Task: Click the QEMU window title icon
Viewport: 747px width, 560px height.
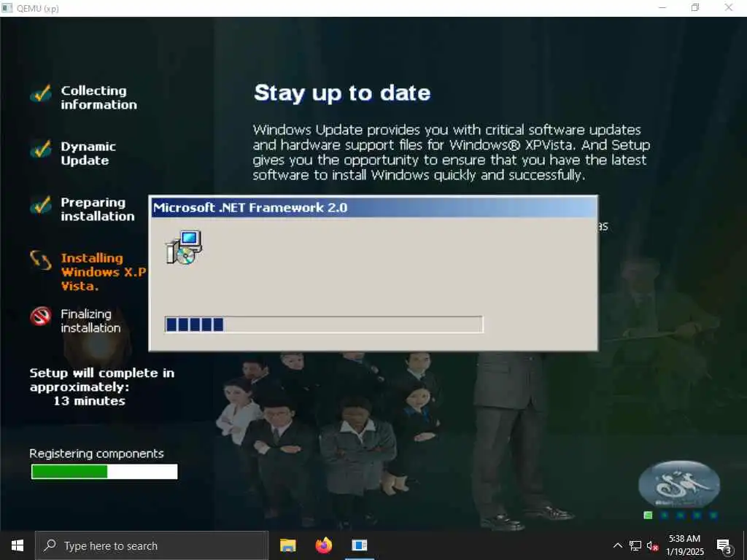Action: [7, 8]
